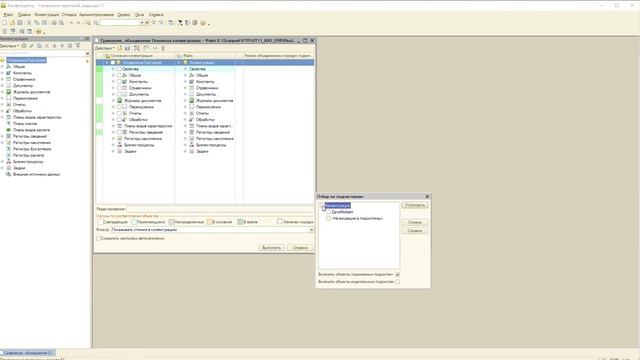Click the Планы видов расчета icon
This screenshot has height=360, width=640.
tap(9, 130)
